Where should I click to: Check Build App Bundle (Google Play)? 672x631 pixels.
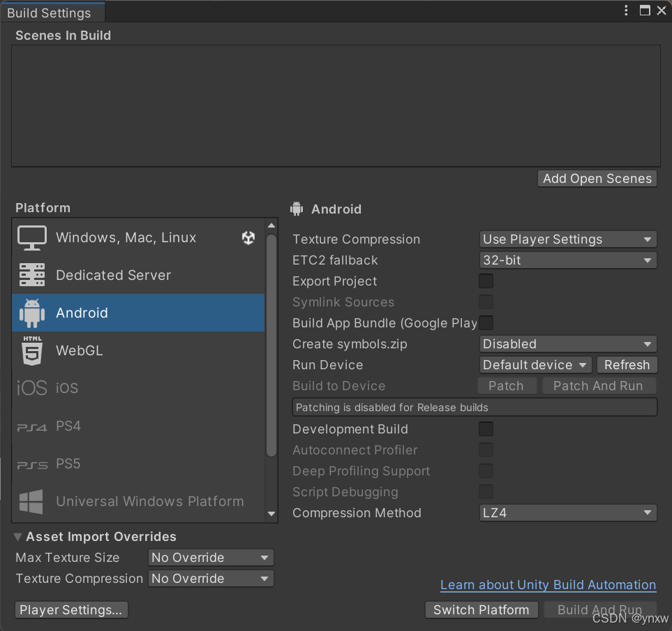(x=486, y=322)
